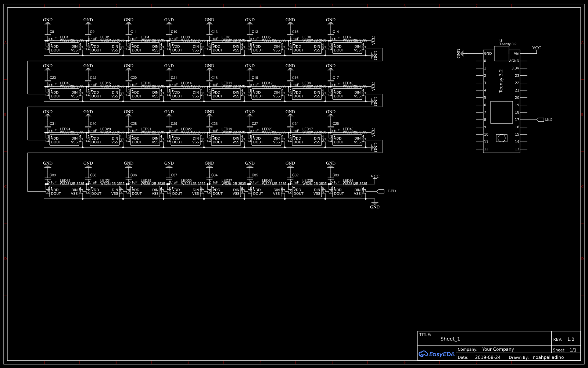The width and height of the screenshot is (588, 368).
Task: Click the Vin pin of the Teensy
Action: pos(516,53)
